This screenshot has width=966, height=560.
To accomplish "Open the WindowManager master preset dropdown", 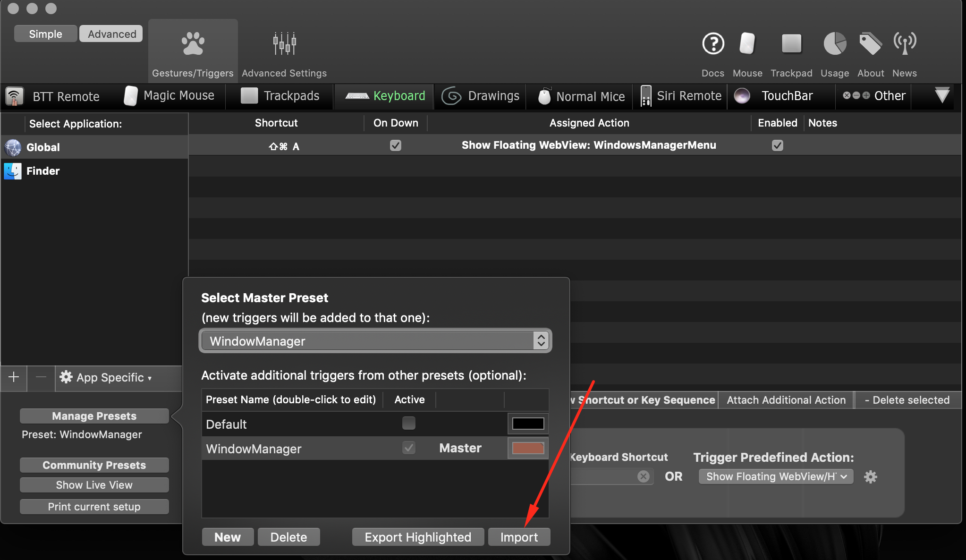I will pyautogui.click(x=375, y=341).
